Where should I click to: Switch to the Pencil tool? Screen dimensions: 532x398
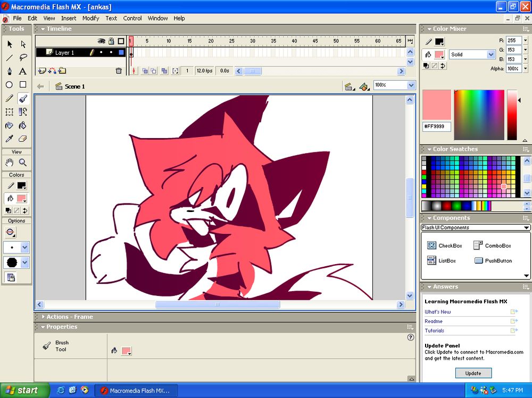click(10, 98)
